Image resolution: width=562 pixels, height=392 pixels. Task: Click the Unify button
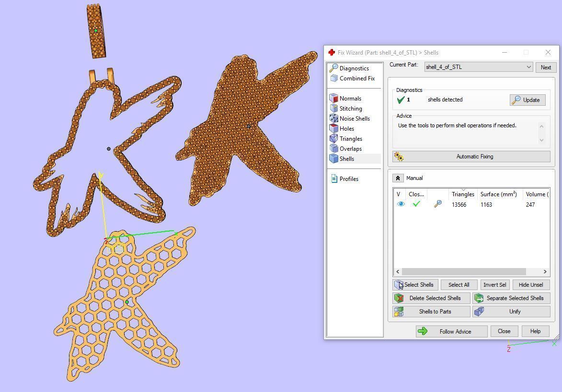[511, 312]
